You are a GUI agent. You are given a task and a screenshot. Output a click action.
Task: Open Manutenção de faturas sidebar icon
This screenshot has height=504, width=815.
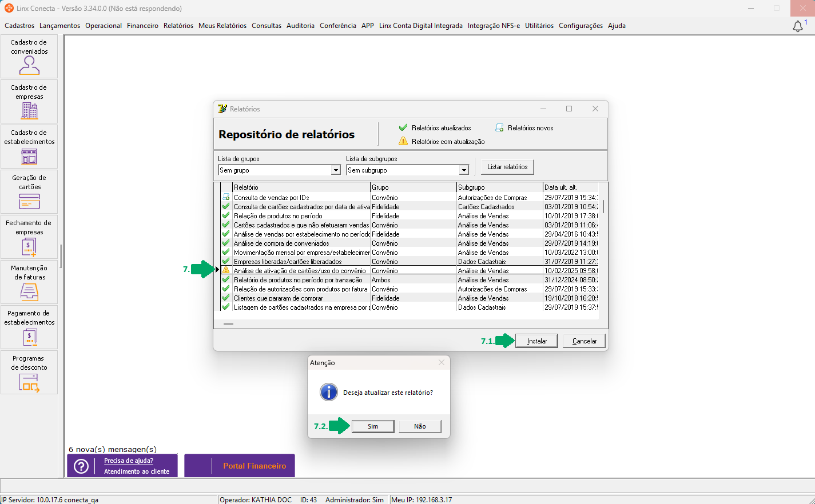pos(29,292)
